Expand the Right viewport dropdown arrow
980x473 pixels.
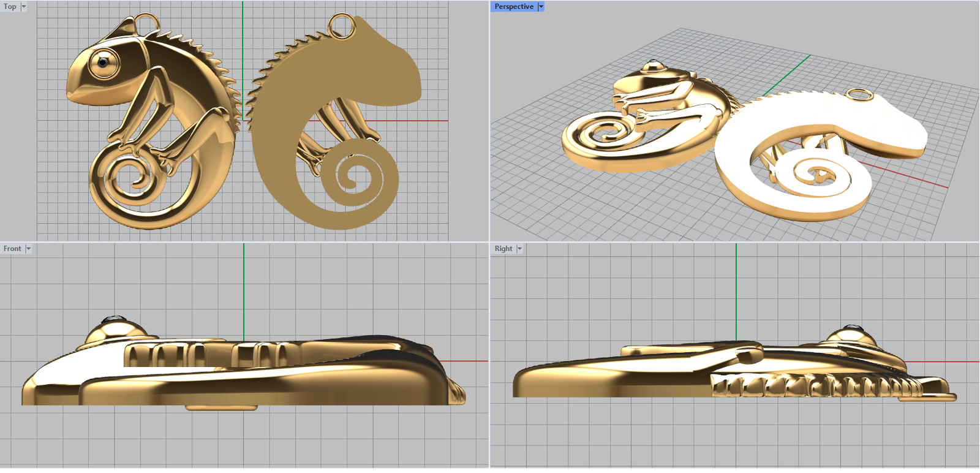click(519, 249)
